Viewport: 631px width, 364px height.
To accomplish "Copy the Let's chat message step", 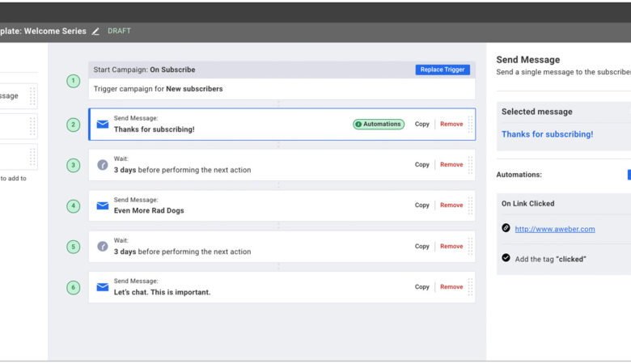I will [x=421, y=287].
